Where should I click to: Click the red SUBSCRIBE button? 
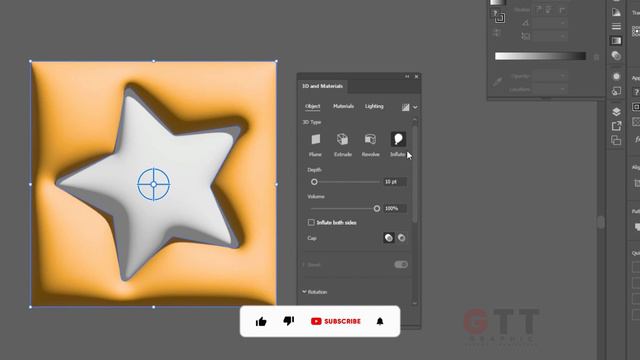336,321
